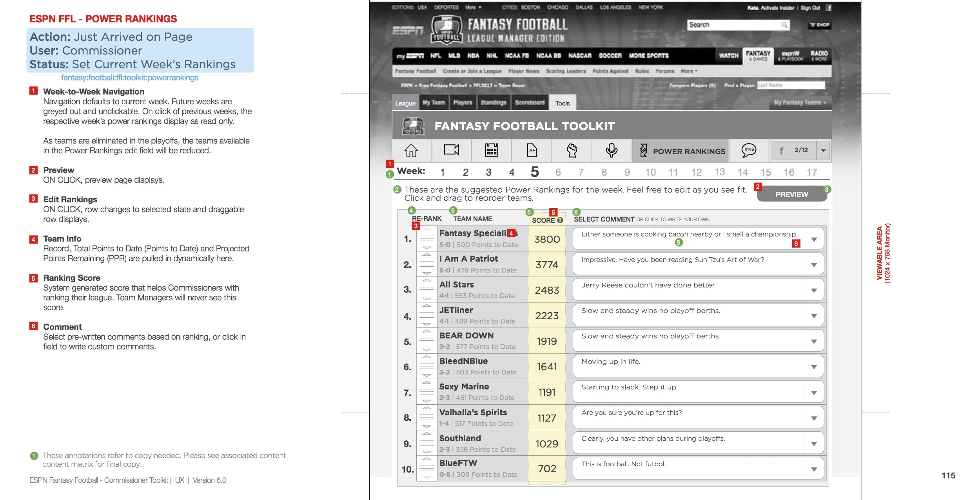Screen dimensions: 980x500
Task: Expand comment dropdown for JETliner
Action: pos(814,316)
